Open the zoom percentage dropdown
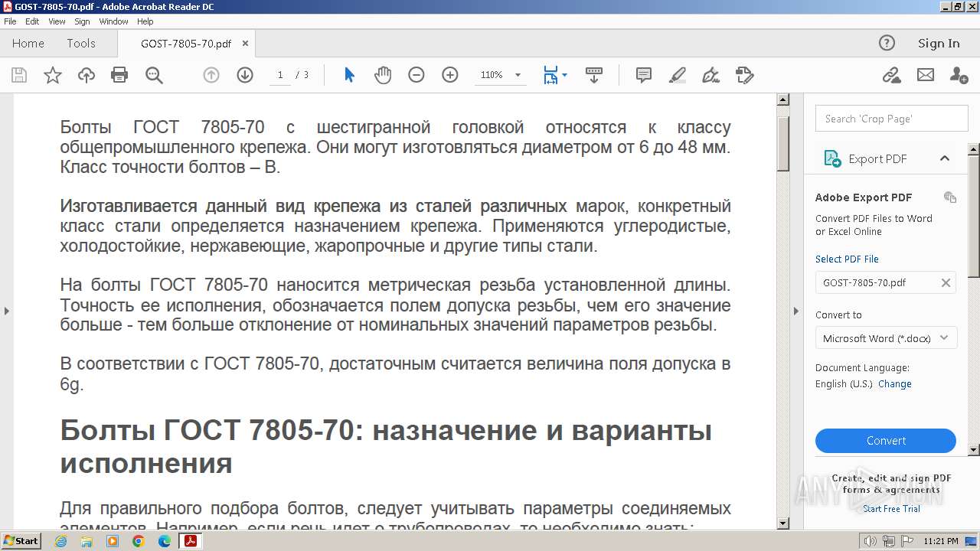The width and height of the screenshot is (980, 551). point(518,75)
